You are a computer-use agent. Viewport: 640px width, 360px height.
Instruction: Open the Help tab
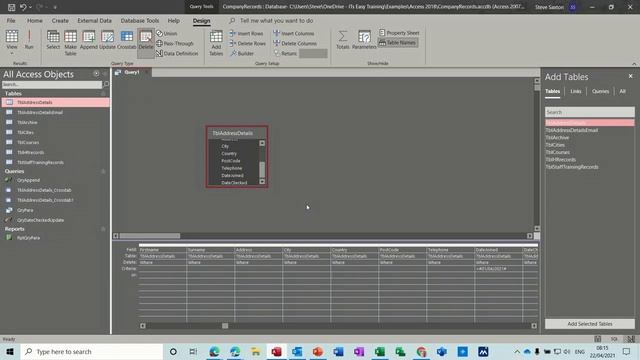pos(173,20)
